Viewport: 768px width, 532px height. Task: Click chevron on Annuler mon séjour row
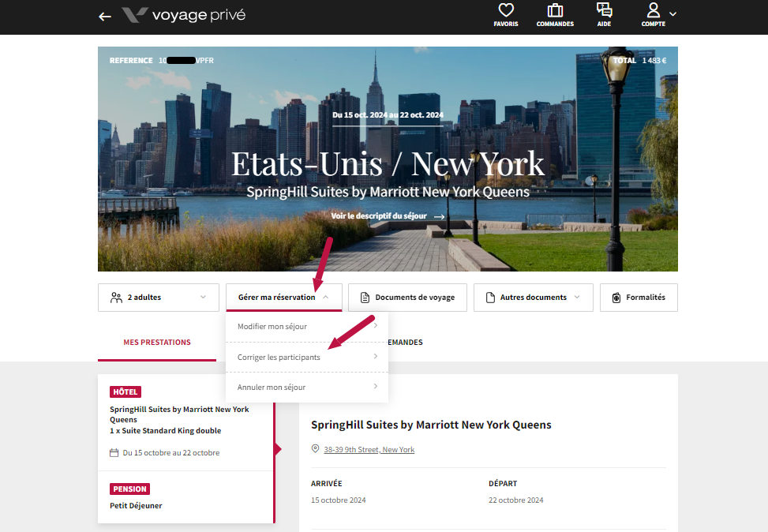point(376,386)
